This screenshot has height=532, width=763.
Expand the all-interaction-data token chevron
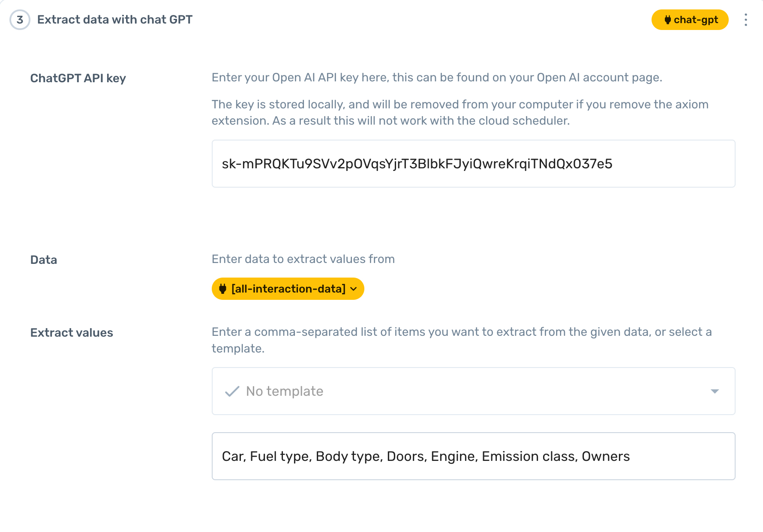pyautogui.click(x=354, y=289)
